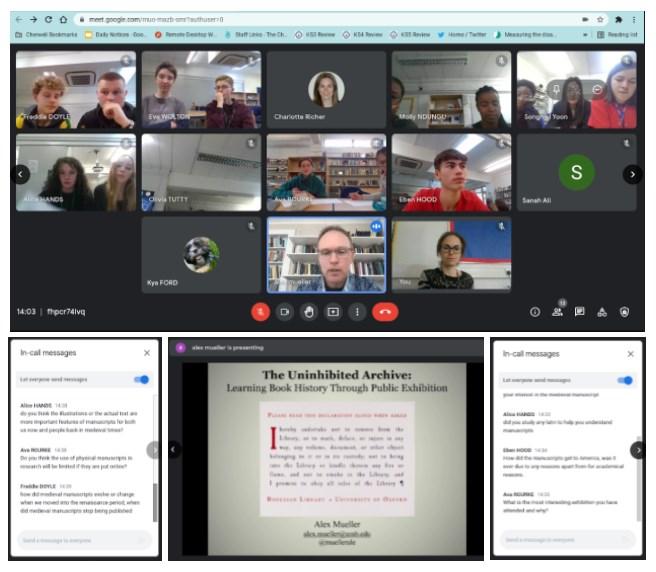656x572 pixels.
Task: Select Charlotte Richer's avatar tile
Action: [326, 90]
